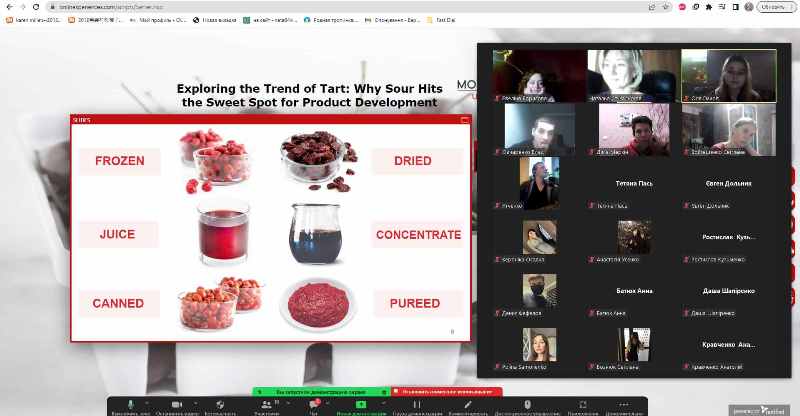Open the Apps icon in Zoom toolbar

coord(583,405)
